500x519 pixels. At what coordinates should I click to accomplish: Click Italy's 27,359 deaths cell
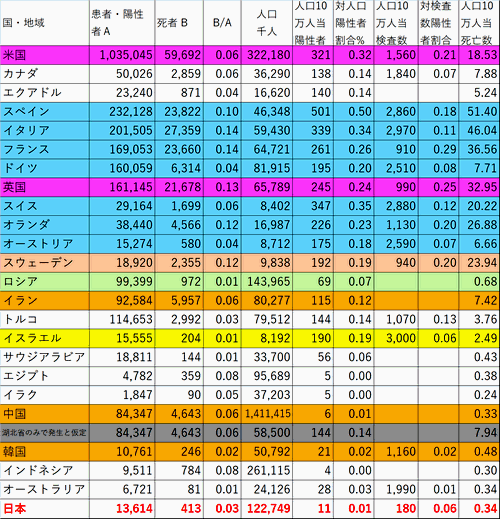pos(179,131)
